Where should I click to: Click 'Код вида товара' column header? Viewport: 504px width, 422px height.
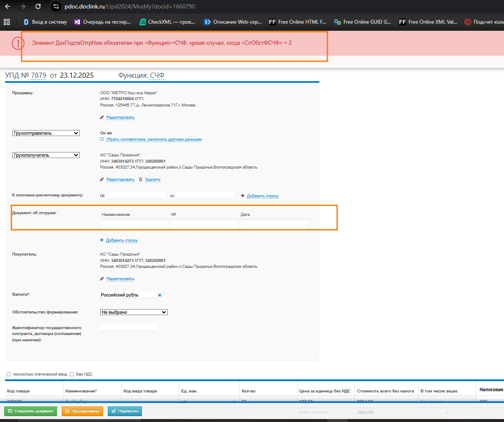click(x=140, y=391)
